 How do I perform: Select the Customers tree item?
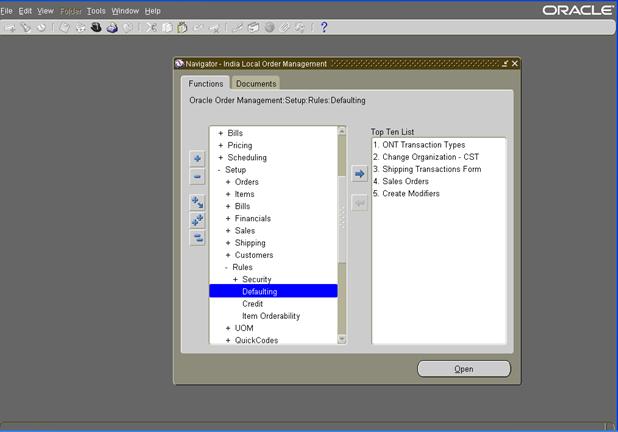click(254, 255)
